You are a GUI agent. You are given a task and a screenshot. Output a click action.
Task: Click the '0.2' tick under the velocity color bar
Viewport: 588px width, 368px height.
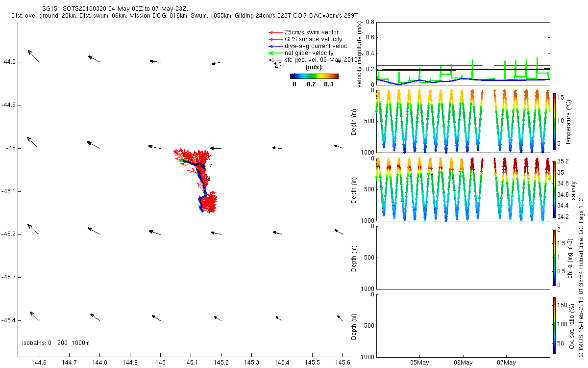point(311,84)
